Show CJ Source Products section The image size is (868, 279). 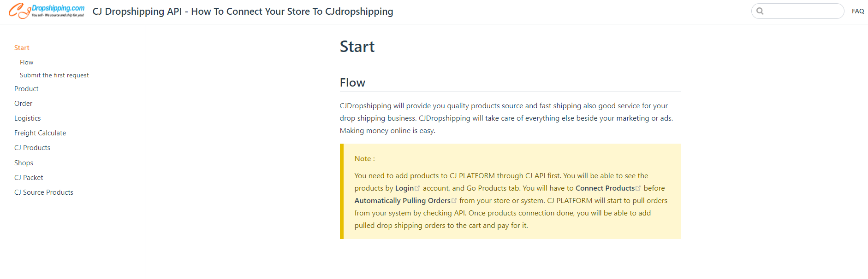(43, 192)
